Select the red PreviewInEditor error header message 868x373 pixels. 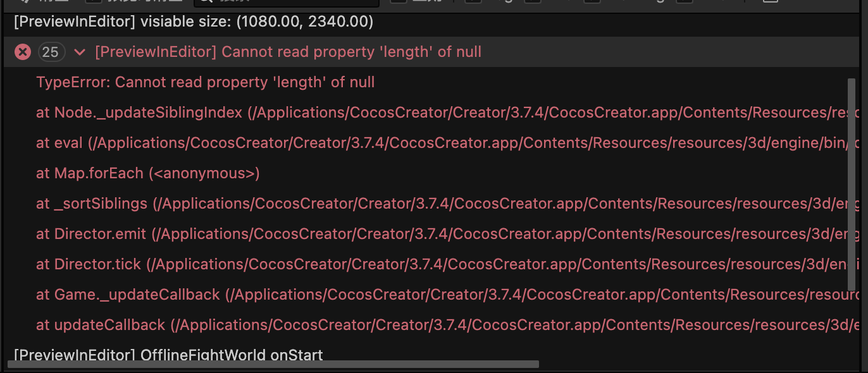point(288,52)
